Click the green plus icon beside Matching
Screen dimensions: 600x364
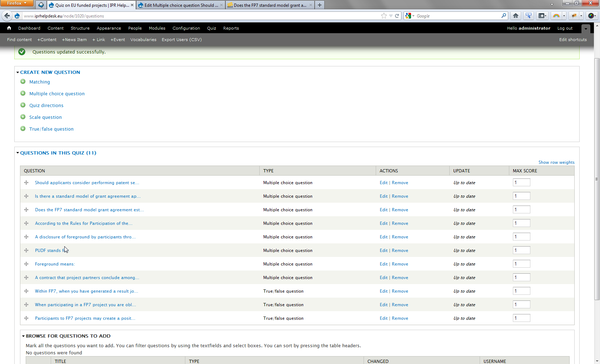tap(23, 82)
